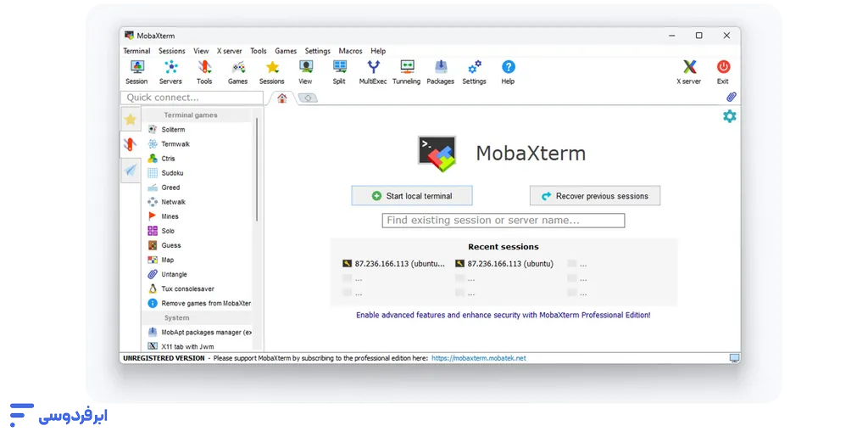Open the Tunneling toolbar icon
The image size is (868, 437).
click(407, 73)
